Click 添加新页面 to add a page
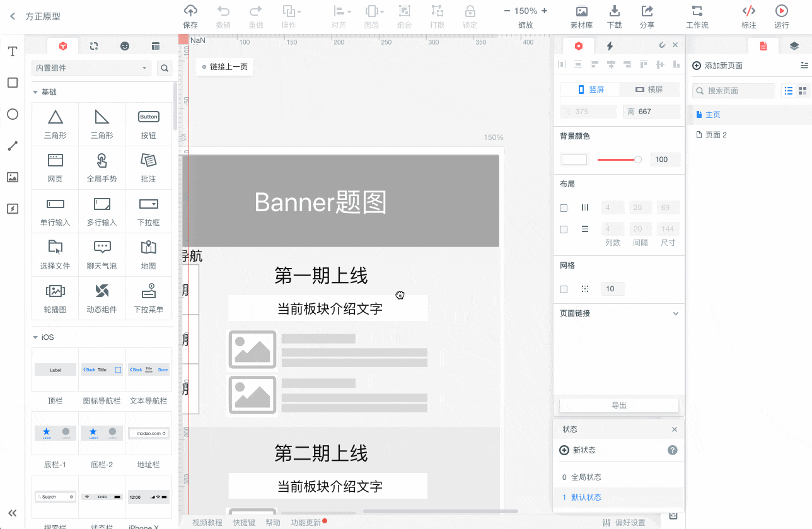Viewport: 812px width, 529px height. (x=717, y=66)
